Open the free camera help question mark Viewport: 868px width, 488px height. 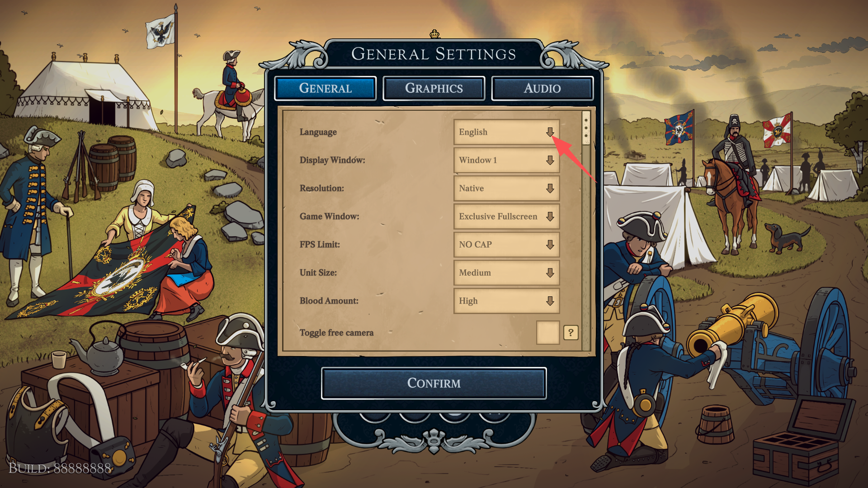pos(571,333)
